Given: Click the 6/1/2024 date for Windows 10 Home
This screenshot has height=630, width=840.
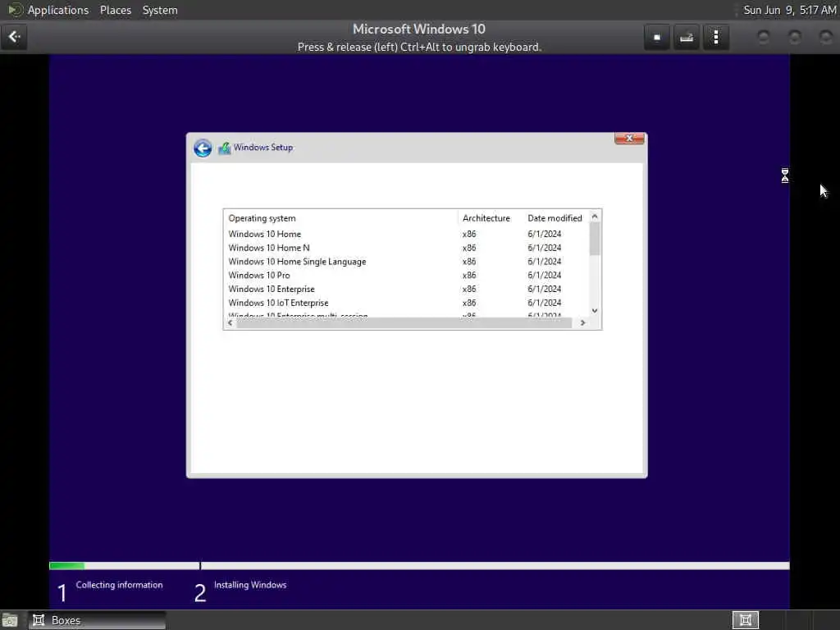Looking at the screenshot, I should tap(545, 234).
